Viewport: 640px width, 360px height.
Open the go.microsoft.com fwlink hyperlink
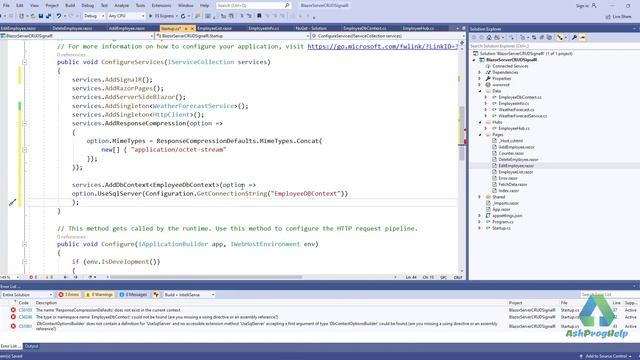[382, 47]
